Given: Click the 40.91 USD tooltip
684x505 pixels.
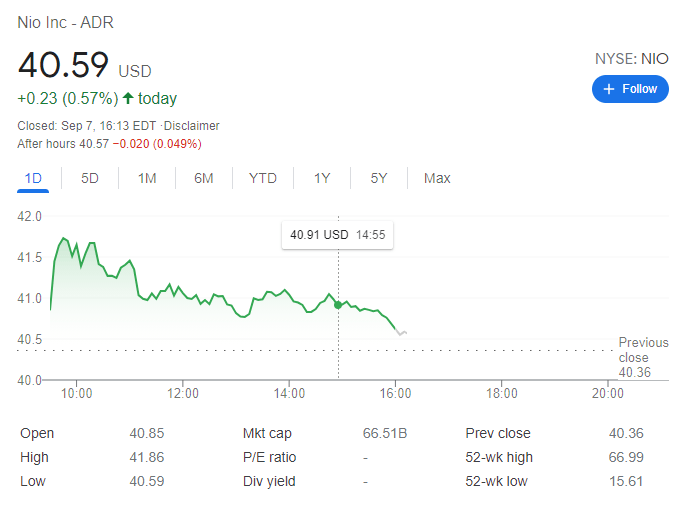Looking at the screenshot, I should pyautogui.click(x=338, y=235).
